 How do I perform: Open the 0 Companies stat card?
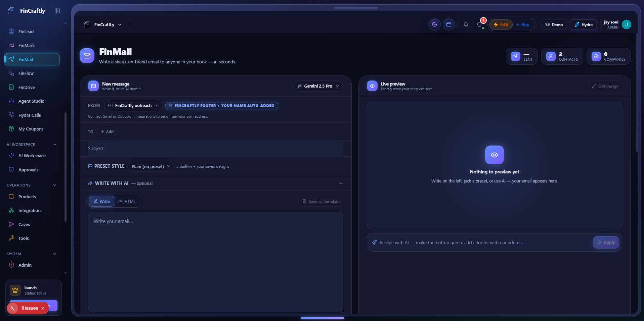coord(608,56)
